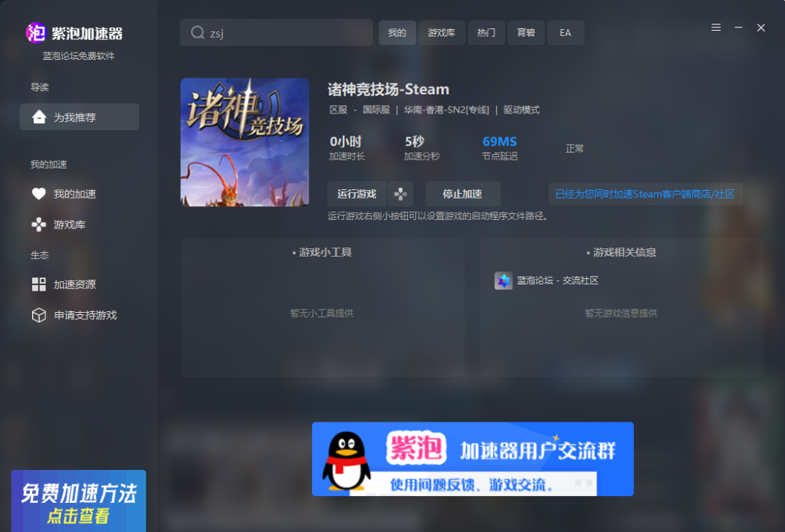The height and width of the screenshot is (532, 785).
Task: Switch to the 我的 tab
Action: (x=397, y=32)
